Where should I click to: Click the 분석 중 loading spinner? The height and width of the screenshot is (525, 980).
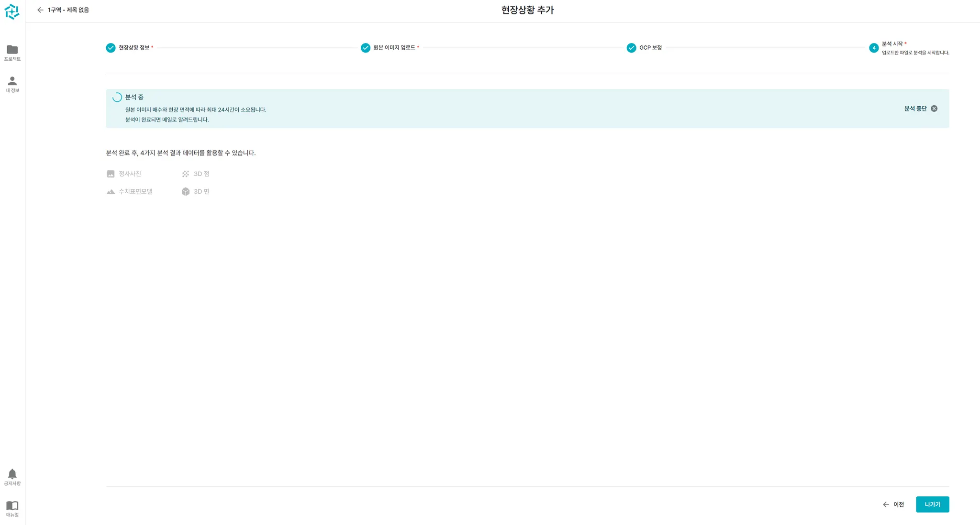(117, 98)
